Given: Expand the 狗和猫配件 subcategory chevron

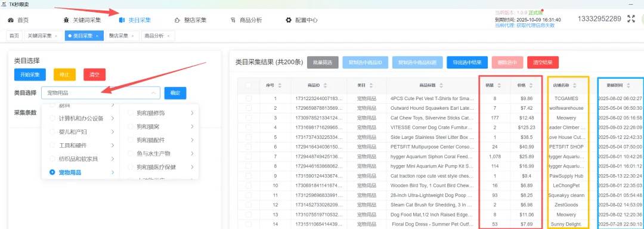Looking at the screenshot, I should pos(192,140).
